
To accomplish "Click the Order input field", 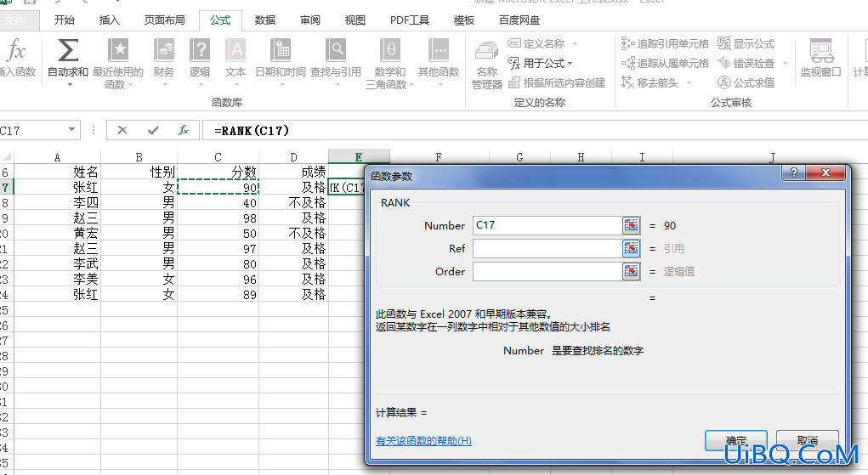I will (x=547, y=271).
